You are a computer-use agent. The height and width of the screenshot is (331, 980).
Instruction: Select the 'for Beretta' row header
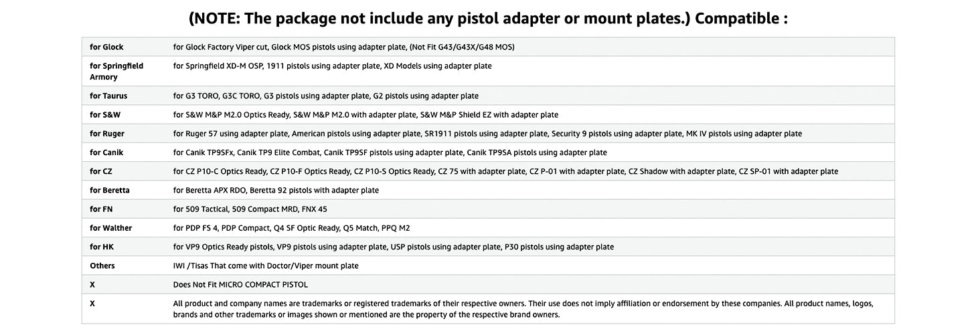(x=110, y=190)
